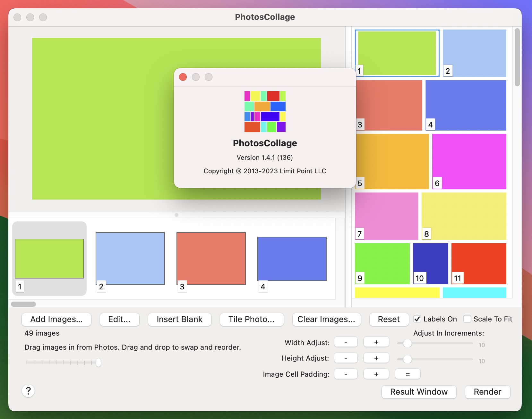Select magenta collage cell 6
The width and height of the screenshot is (532, 419).
tap(469, 161)
